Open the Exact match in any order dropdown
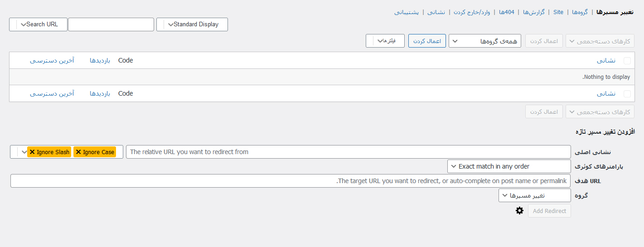 click(x=509, y=166)
